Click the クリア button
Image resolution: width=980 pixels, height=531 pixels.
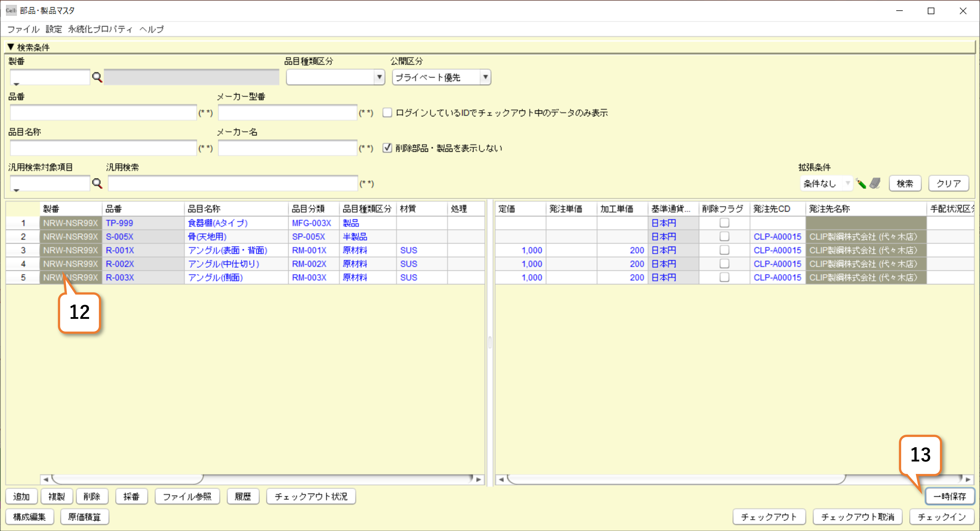pos(948,183)
